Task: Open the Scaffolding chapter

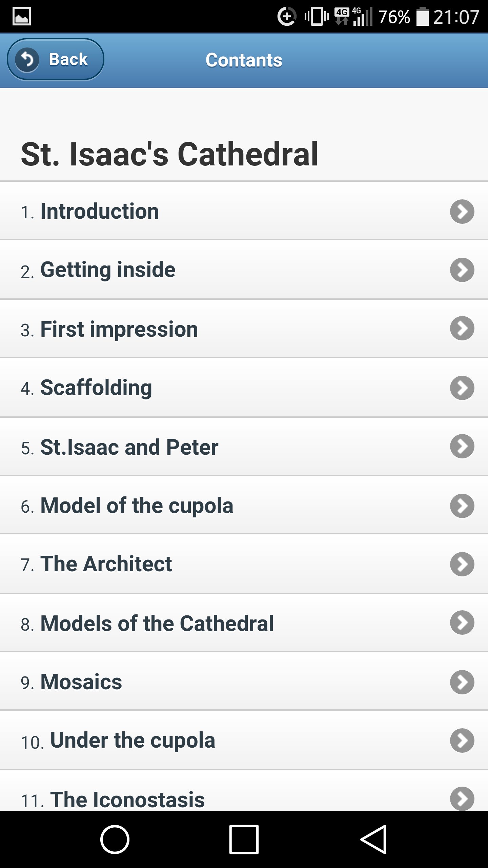Action: [x=96, y=388]
